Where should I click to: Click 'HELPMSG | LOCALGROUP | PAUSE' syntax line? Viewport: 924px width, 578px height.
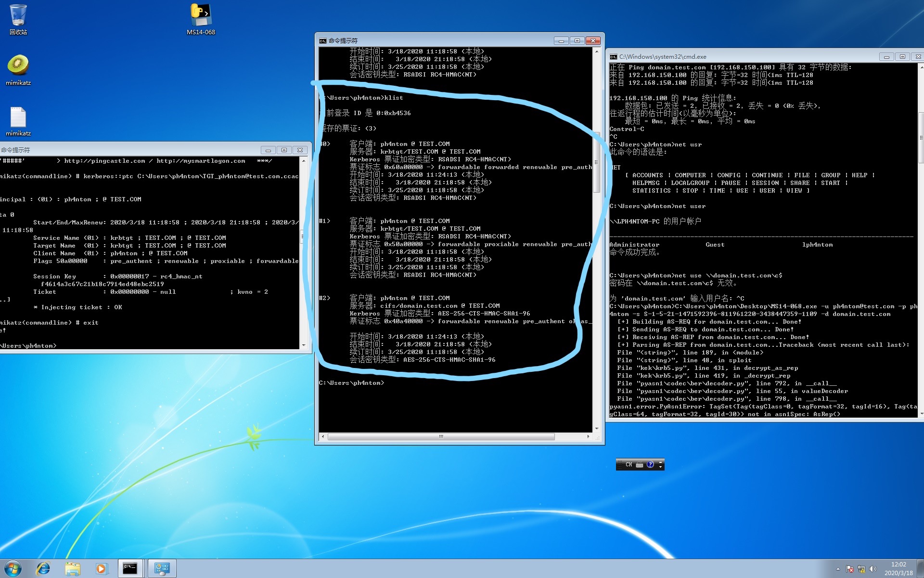click(740, 183)
